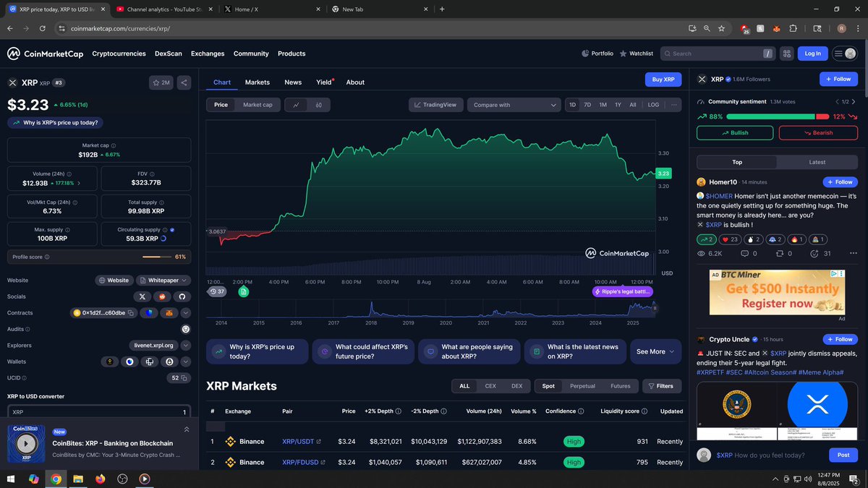The width and height of the screenshot is (868, 488).
Task: Open the chart in TradingView
Action: (x=435, y=104)
